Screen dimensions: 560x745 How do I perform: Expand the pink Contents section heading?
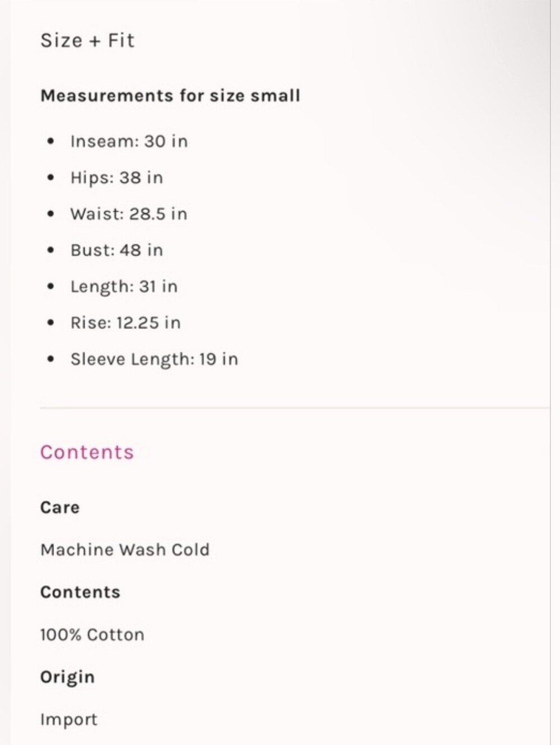coord(87,452)
